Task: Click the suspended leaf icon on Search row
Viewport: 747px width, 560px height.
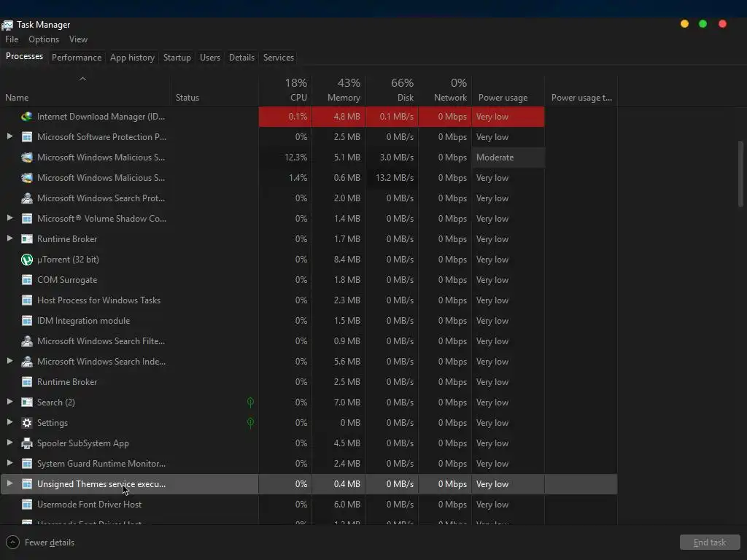Action: click(x=251, y=402)
